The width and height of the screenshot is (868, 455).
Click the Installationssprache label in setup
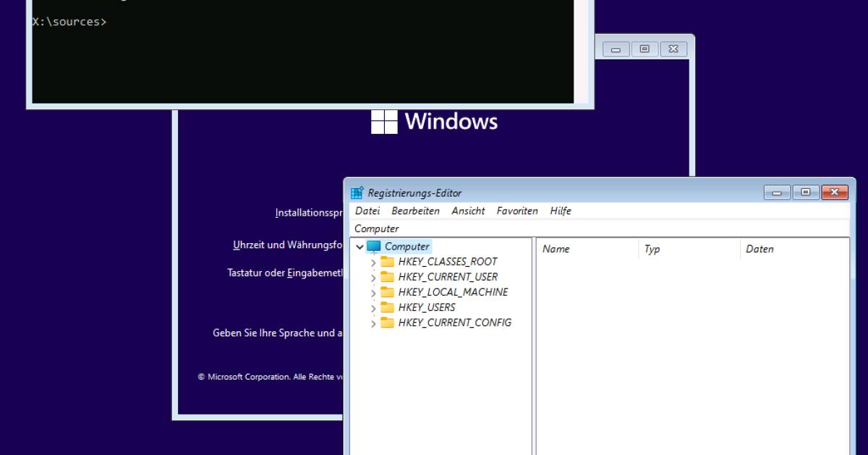coord(309,213)
